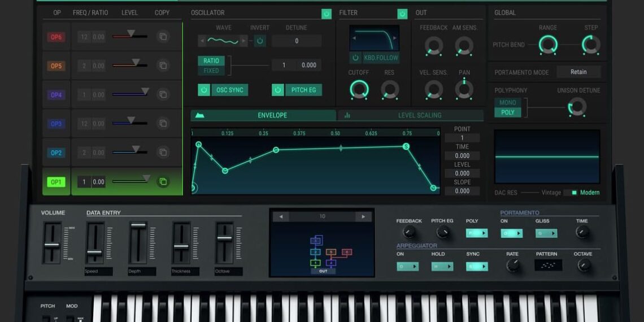Adjust UNISON DETUNE knob

click(577, 107)
